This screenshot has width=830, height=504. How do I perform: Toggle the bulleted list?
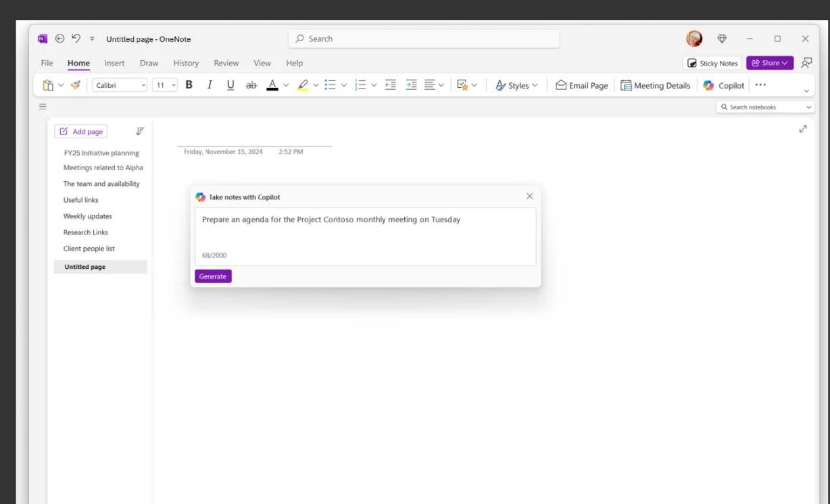331,85
